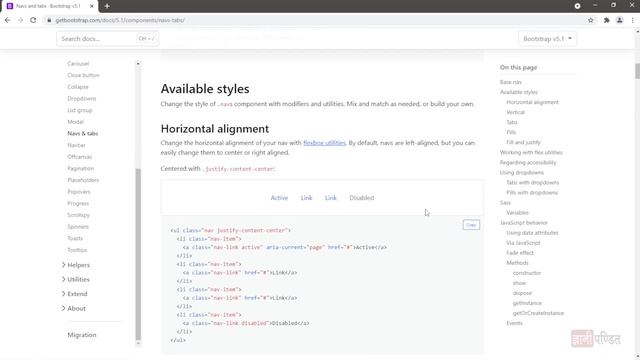This screenshot has width=640, height=360.
Task: Copy the example code with Copy button
Action: pos(471,225)
